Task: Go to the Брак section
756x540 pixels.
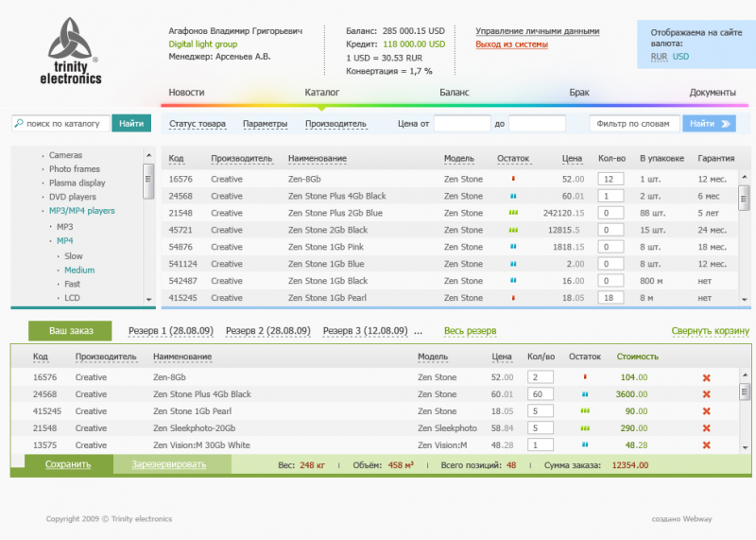Action: point(579,92)
